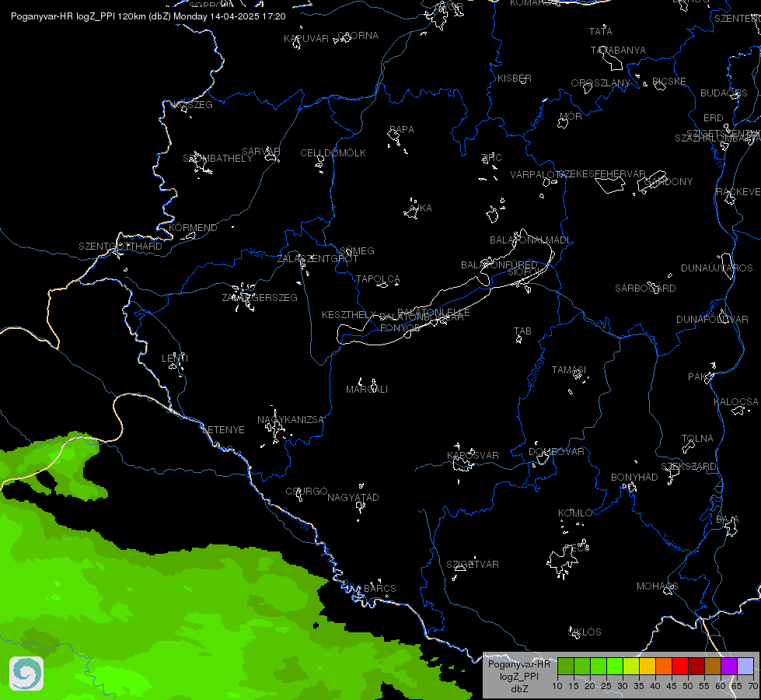This screenshot has width=761, height=700.
Task: Click the SIÓFOK city label
Action: click(526, 272)
